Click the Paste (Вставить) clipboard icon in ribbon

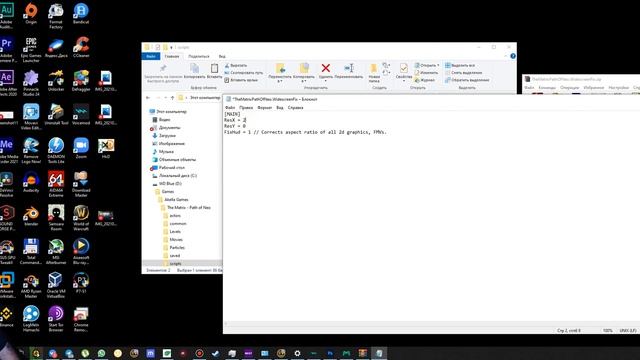pos(214,68)
